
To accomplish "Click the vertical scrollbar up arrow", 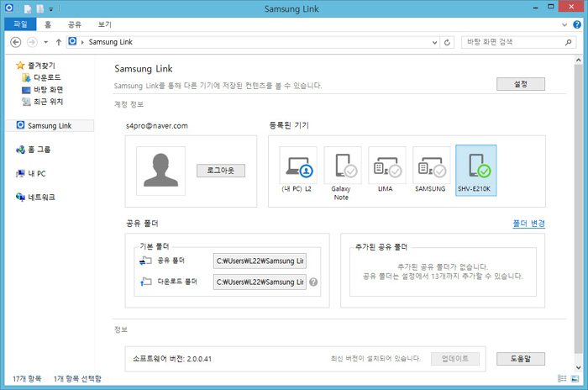I will 578,60.
